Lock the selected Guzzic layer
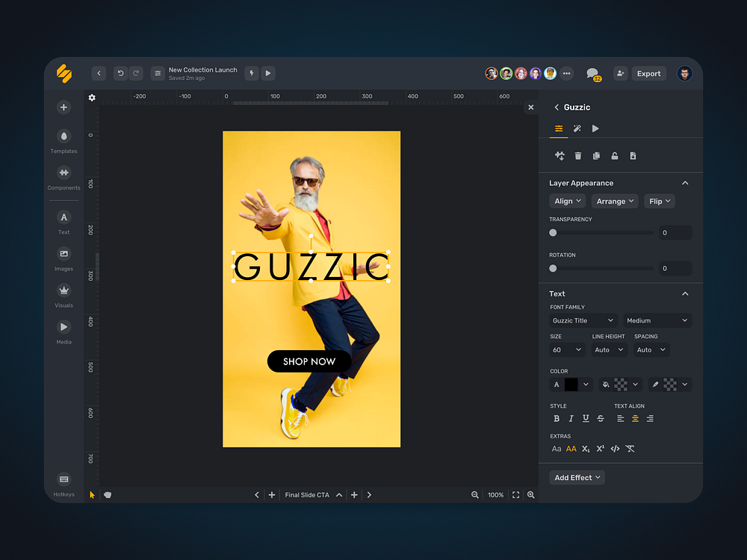The height and width of the screenshot is (560, 747). [x=615, y=155]
